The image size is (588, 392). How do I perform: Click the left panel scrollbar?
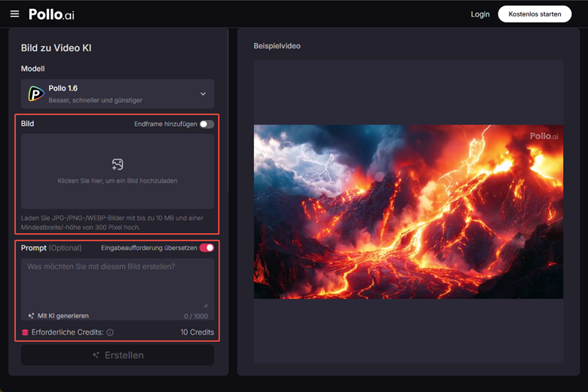(x=228, y=111)
